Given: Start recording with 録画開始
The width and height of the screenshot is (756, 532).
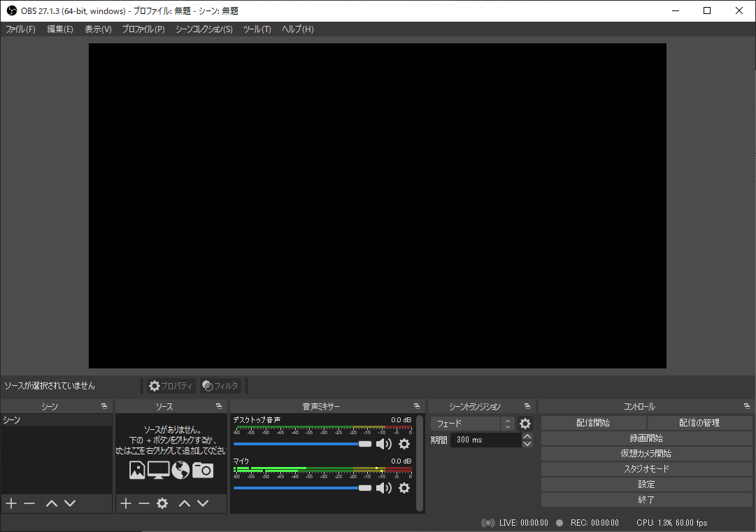Looking at the screenshot, I should 647,438.
